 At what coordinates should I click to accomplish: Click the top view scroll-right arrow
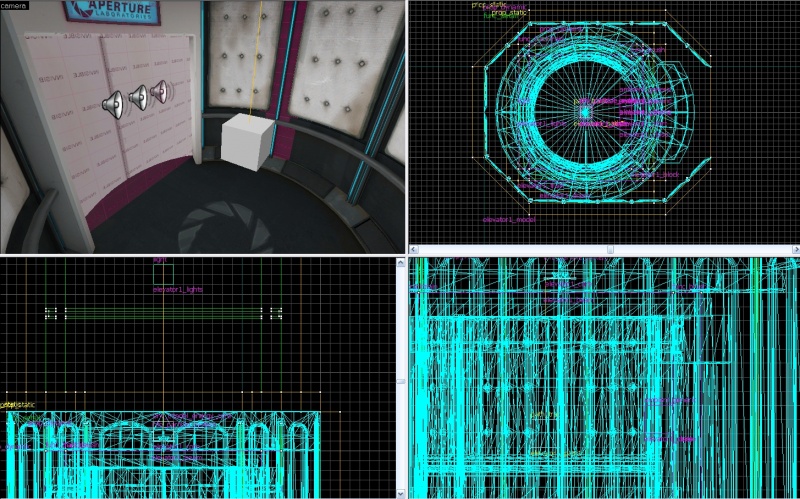pos(795,250)
